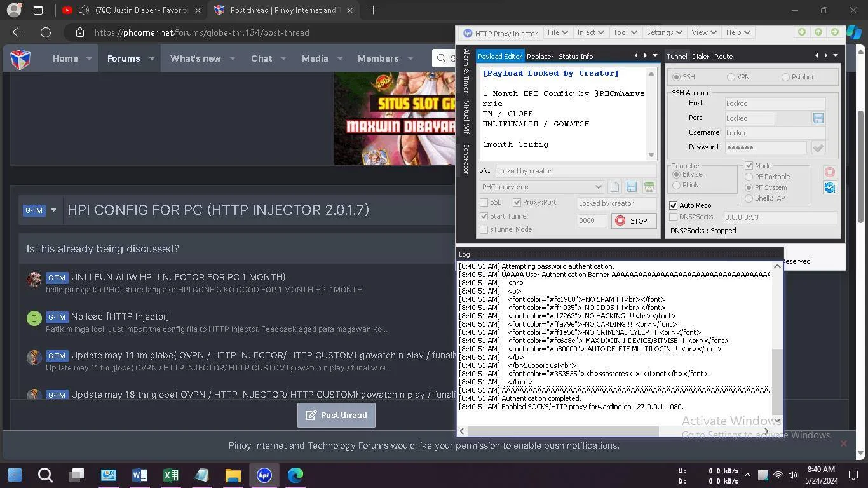Image resolution: width=868 pixels, height=488 pixels.
Task: Switch to the Status Info tab
Action: tap(576, 57)
